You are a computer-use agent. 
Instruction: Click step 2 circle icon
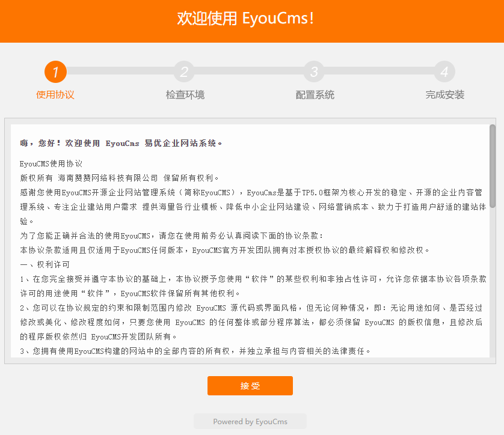click(x=184, y=71)
